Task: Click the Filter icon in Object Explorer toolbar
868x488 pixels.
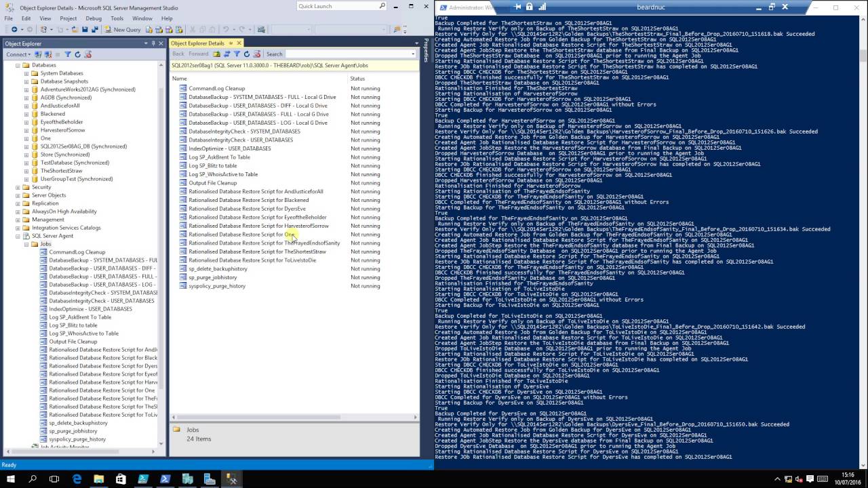Action: click(67, 54)
